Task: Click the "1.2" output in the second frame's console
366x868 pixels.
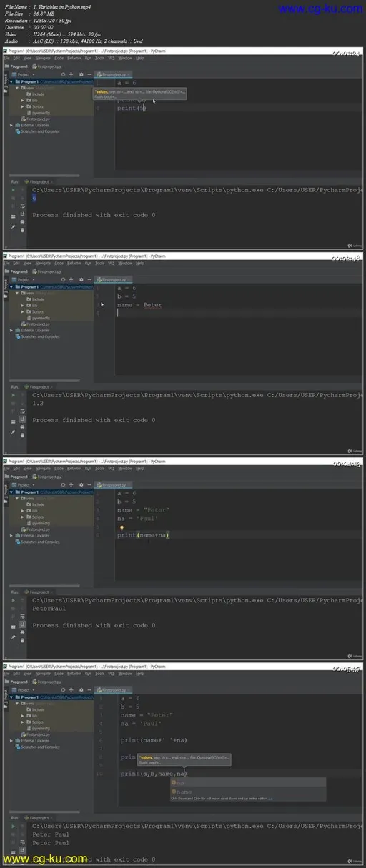Action: point(38,404)
